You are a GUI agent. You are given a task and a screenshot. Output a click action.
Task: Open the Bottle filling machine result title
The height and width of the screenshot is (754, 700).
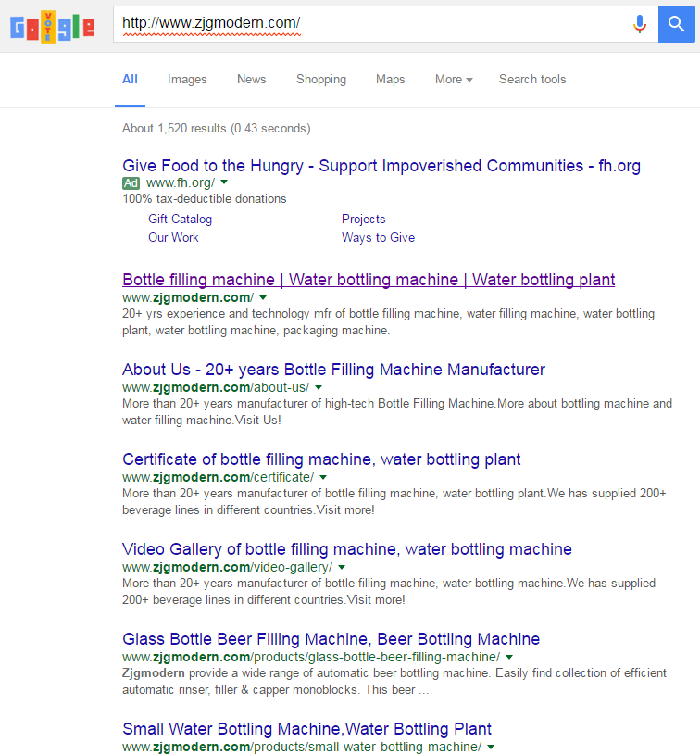coord(369,280)
